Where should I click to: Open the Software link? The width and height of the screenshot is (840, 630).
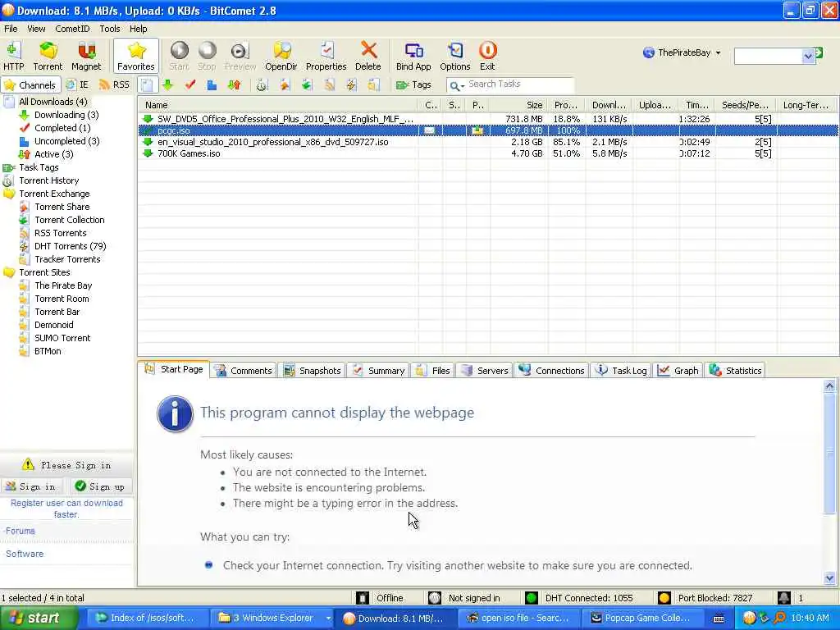(x=25, y=554)
